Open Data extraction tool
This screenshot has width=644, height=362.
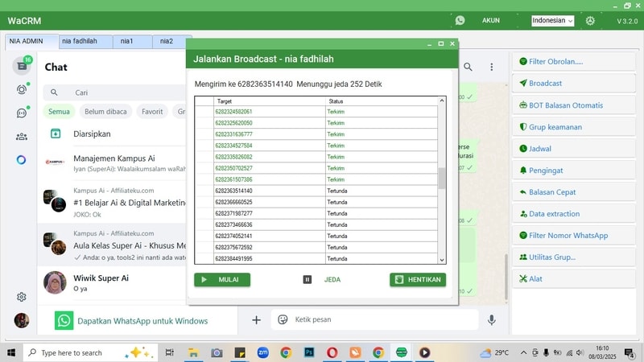[x=574, y=214]
